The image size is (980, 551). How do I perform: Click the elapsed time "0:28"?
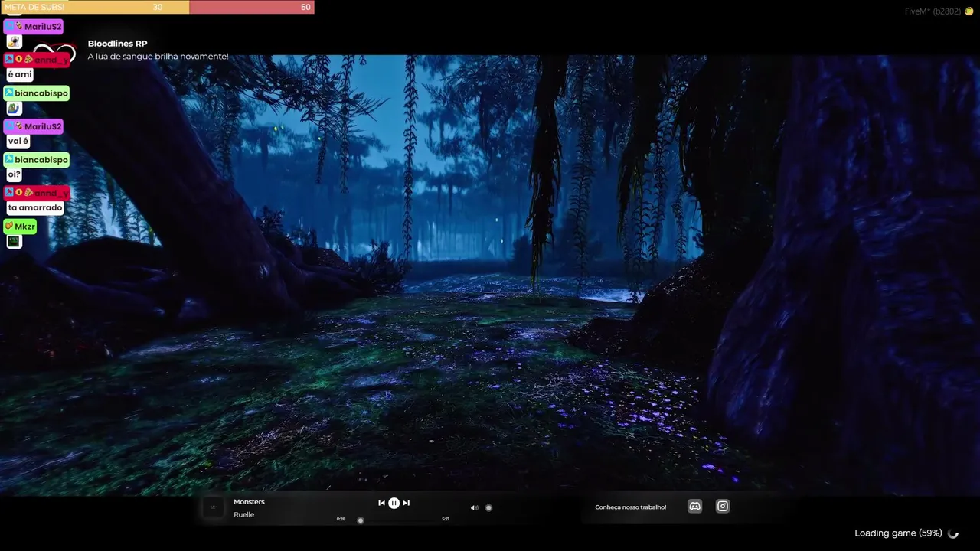click(x=341, y=519)
